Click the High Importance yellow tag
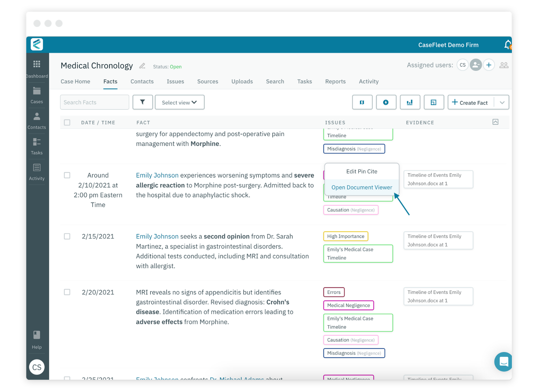This screenshot has height=392, width=538. click(x=345, y=236)
